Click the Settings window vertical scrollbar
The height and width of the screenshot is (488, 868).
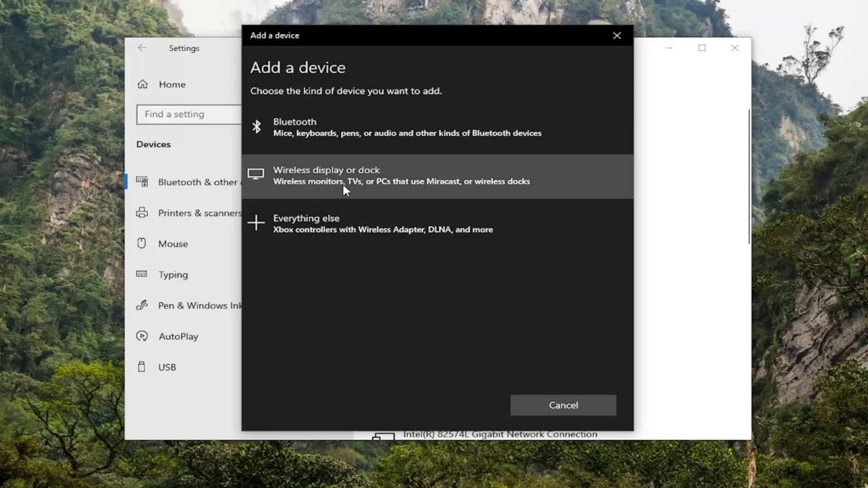pyautogui.click(x=749, y=176)
